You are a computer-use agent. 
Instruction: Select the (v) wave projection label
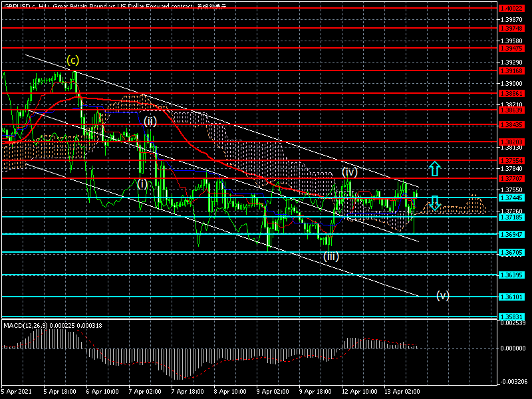click(443, 295)
